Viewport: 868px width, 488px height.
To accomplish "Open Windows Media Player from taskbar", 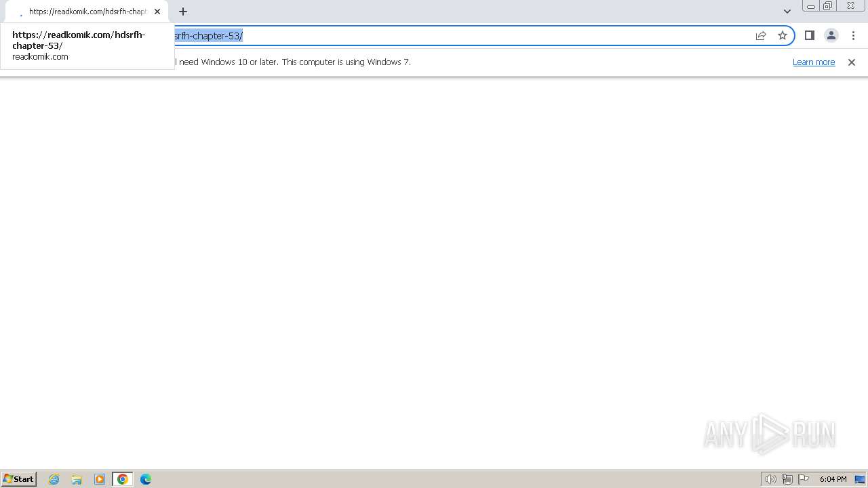I will [100, 479].
